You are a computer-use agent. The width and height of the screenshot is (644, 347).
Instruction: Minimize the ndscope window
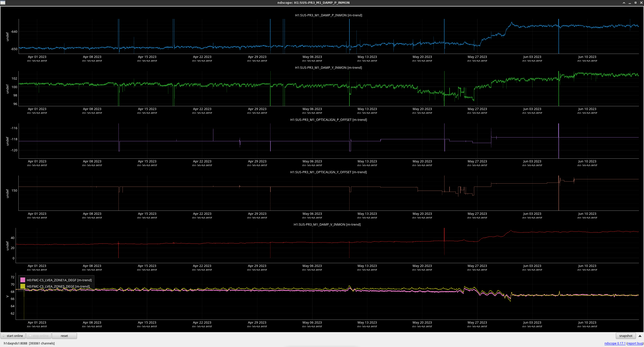[630, 3]
